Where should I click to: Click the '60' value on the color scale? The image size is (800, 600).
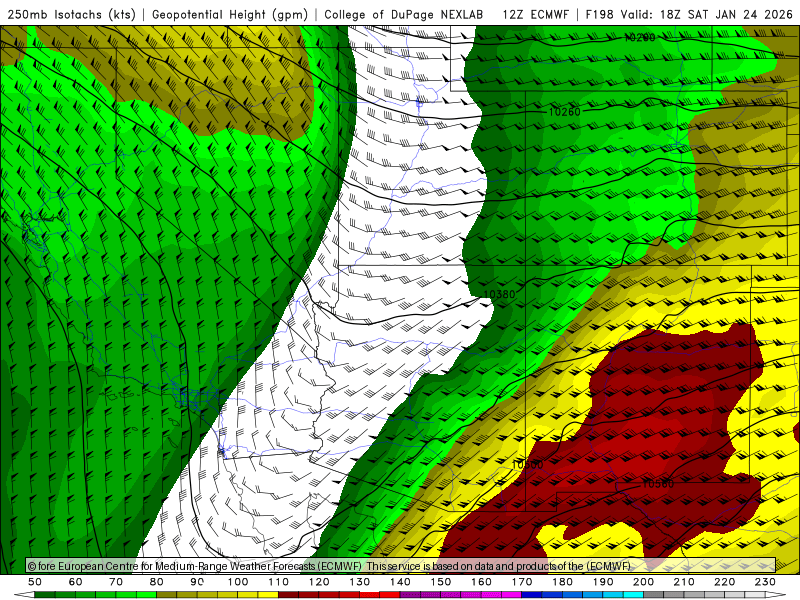click(x=75, y=582)
